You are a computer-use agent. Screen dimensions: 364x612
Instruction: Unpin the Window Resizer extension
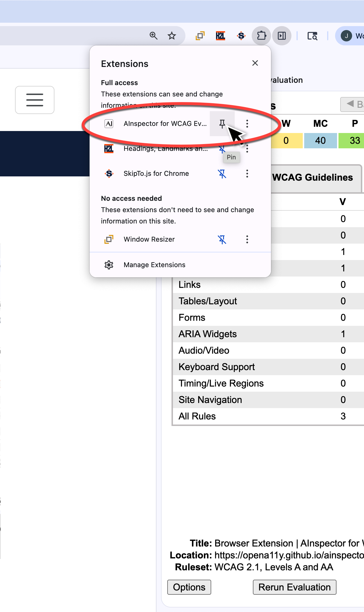coord(222,239)
